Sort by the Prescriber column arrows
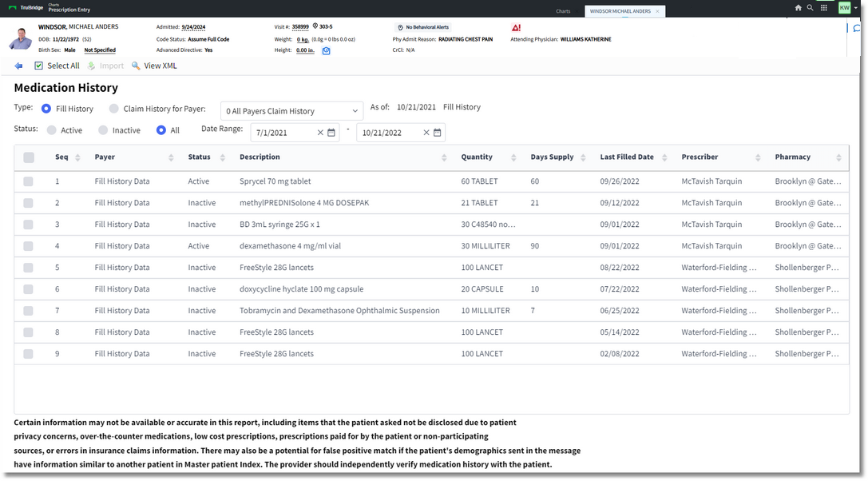The image size is (868, 481). click(758, 157)
